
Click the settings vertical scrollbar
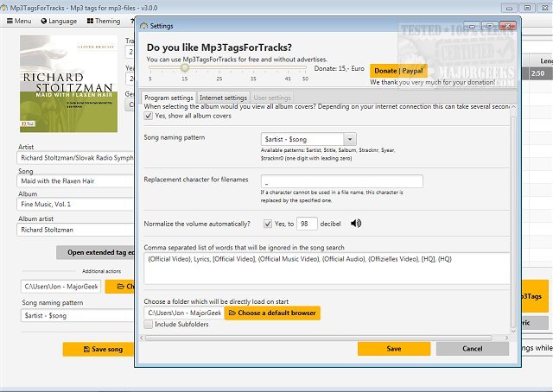tap(513, 222)
